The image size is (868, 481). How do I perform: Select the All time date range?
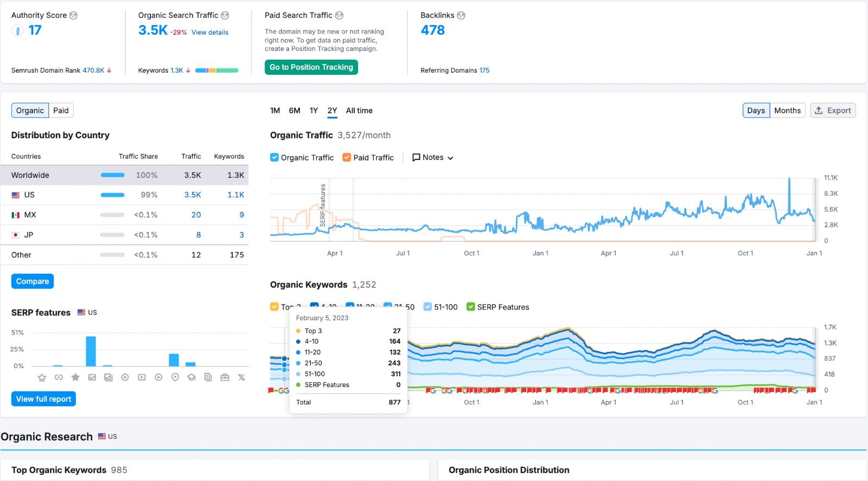point(359,111)
